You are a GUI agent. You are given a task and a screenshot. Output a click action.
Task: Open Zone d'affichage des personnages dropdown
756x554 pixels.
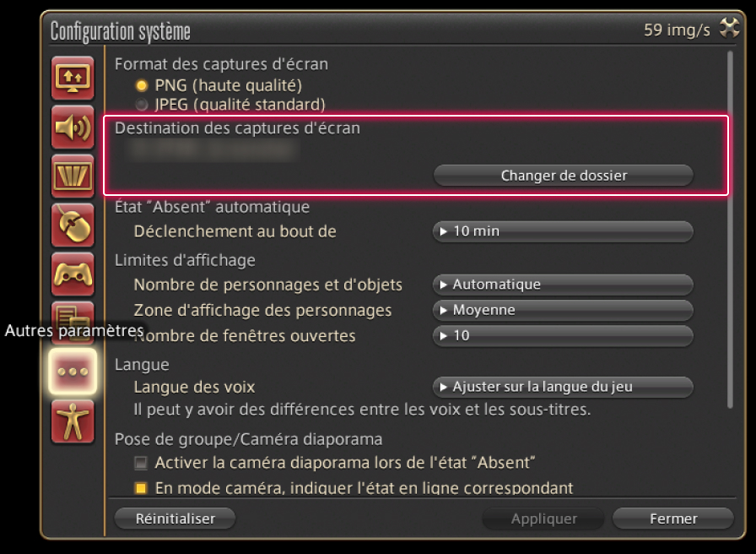[563, 310]
